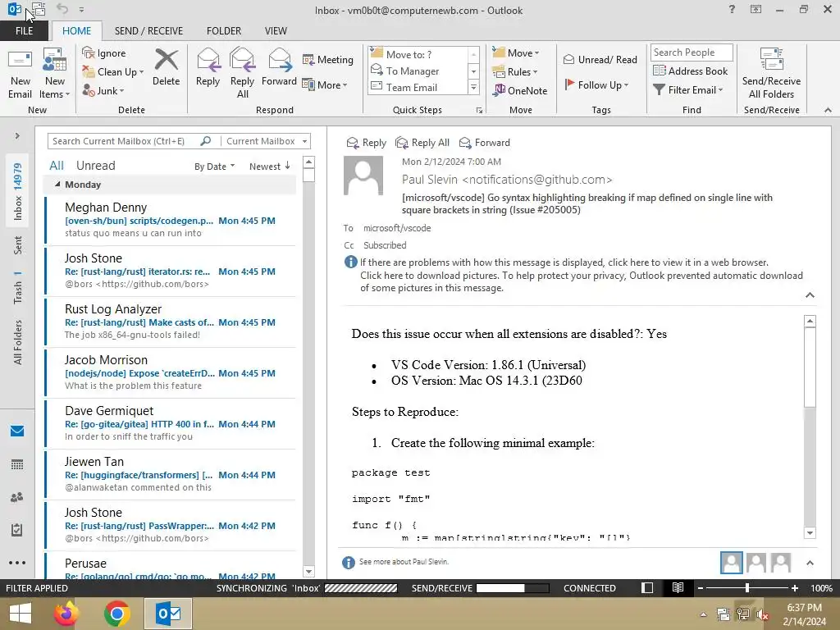The height and width of the screenshot is (630, 840).
Task: Collapse the ribbon
Action: tap(828, 110)
